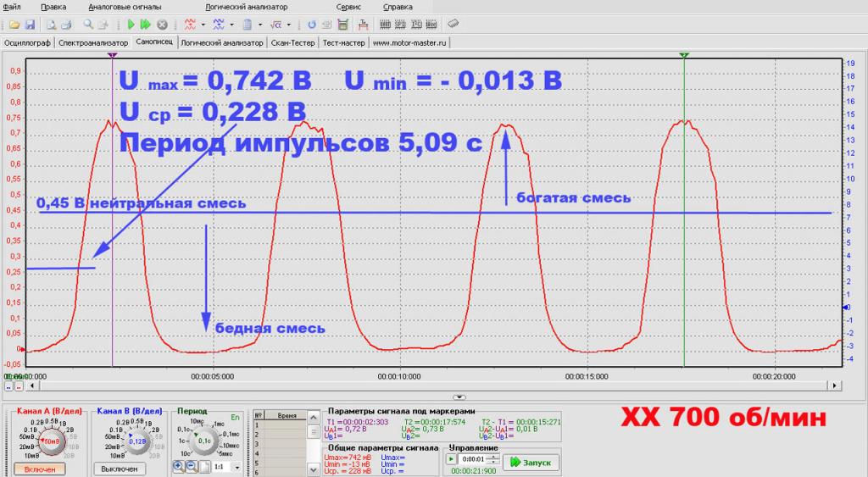Click the zoom-in magnifier under the Период knob
Image resolution: width=868 pixels, height=477 pixels.
[179, 466]
